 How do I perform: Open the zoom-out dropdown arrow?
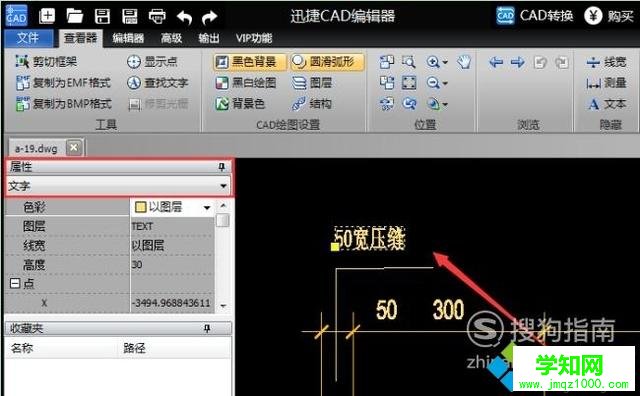[445, 84]
